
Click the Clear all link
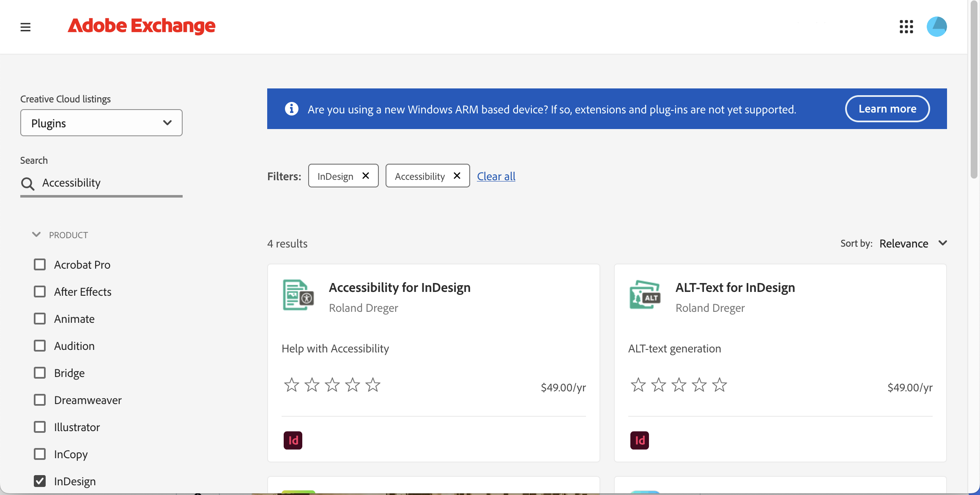(x=496, y=176)
